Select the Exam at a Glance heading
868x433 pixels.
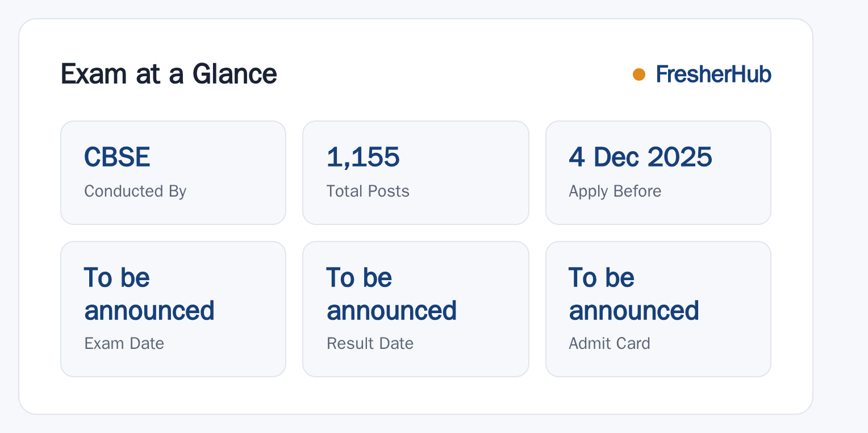(x=169, y=74)
